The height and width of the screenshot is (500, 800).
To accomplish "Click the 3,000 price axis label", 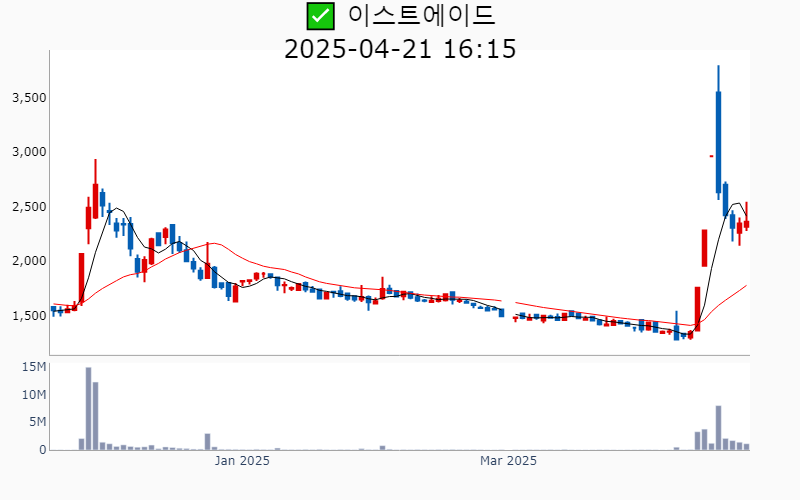I will [29, 152].
